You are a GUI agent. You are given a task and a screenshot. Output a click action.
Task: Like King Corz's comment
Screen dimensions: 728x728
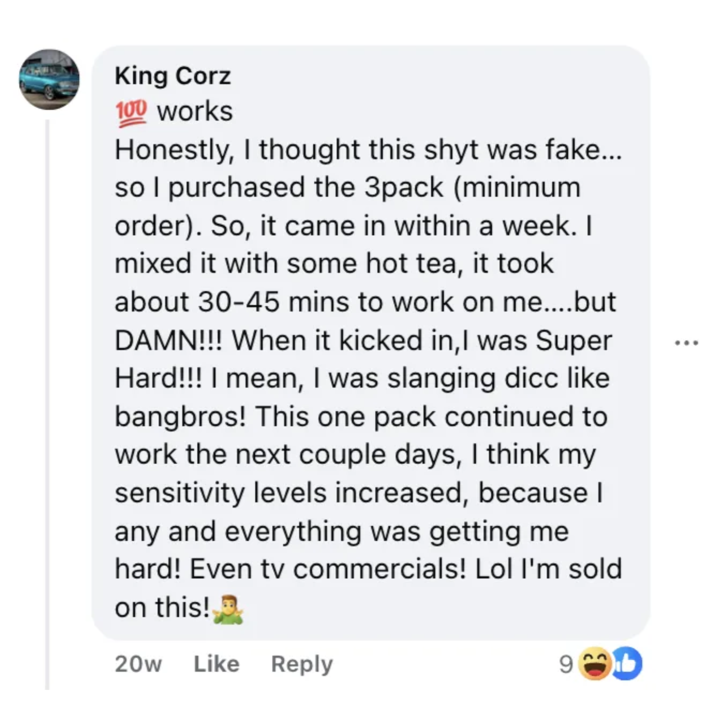point(216,664)
